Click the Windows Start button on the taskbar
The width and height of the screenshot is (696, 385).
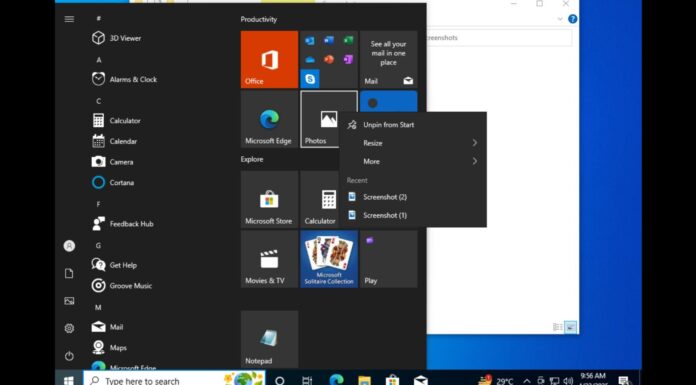coord(69,380)
